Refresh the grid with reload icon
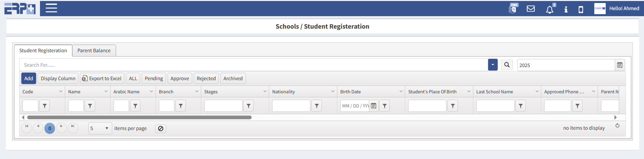644x159 pixels. point(617,126)
